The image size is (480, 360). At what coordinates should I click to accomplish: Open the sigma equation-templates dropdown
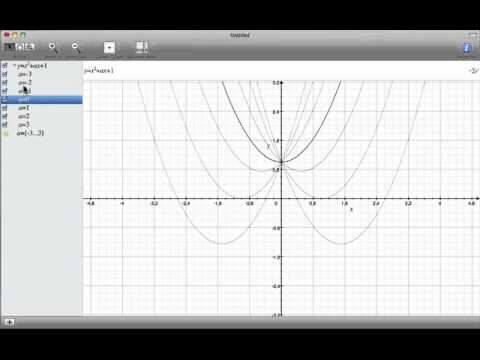(x=473, y=71)
